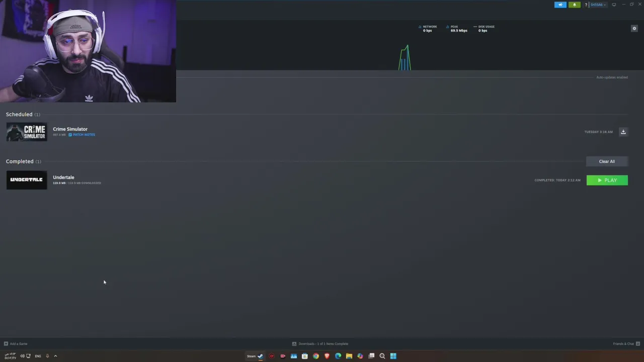The image size is (644, 362).
Task: Open Crime Simulator patch notes
Action: pos(82,135)
